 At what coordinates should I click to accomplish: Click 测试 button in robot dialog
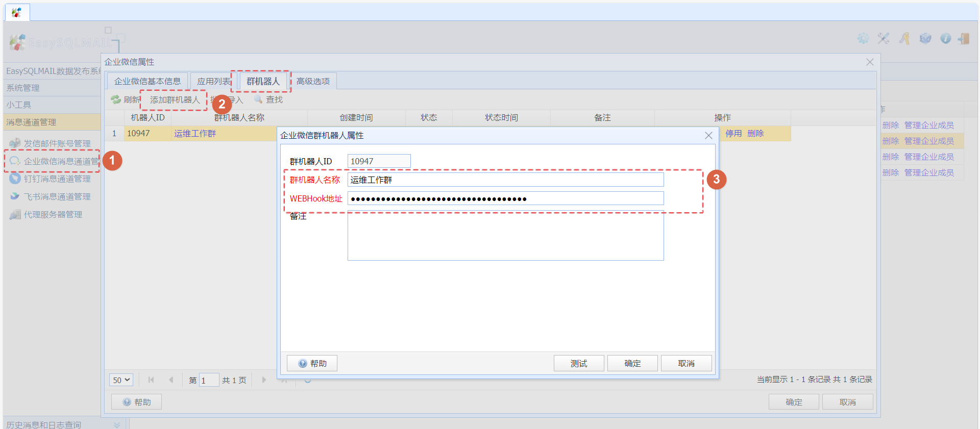pyautogui.click(x=579, y=363)
